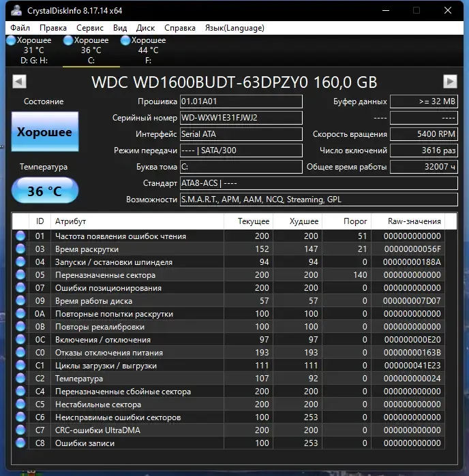
Task: Click raw value 000000041E23
Action: [412, 366]
